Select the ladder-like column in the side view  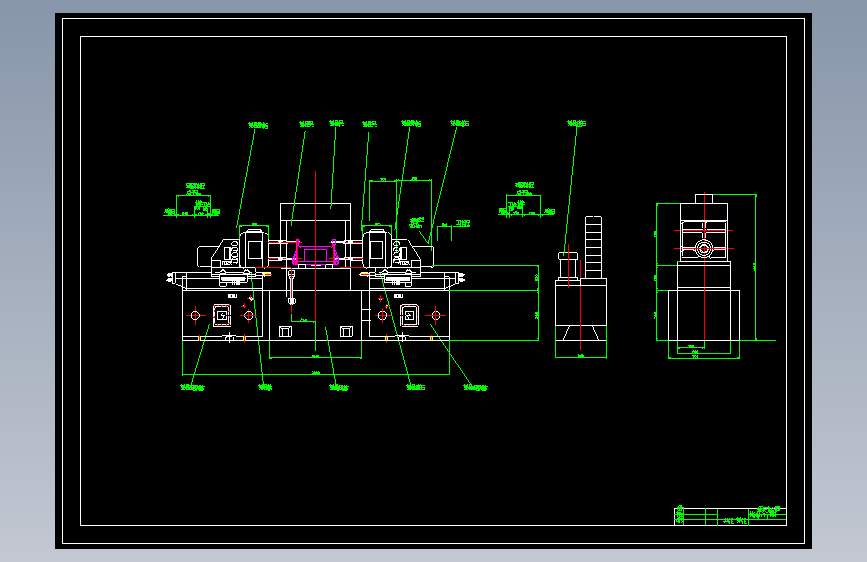[x=593, y=247]
